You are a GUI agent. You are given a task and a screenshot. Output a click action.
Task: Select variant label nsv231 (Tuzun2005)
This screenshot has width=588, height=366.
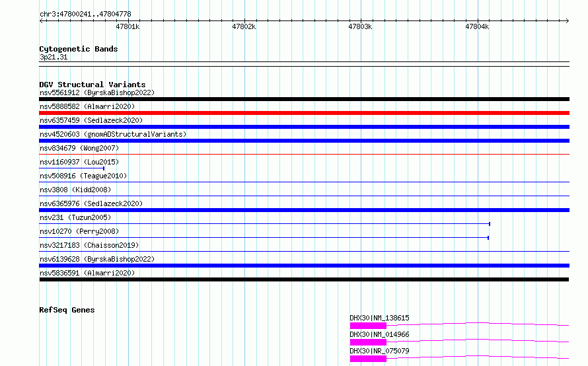[x=75, y=217]
